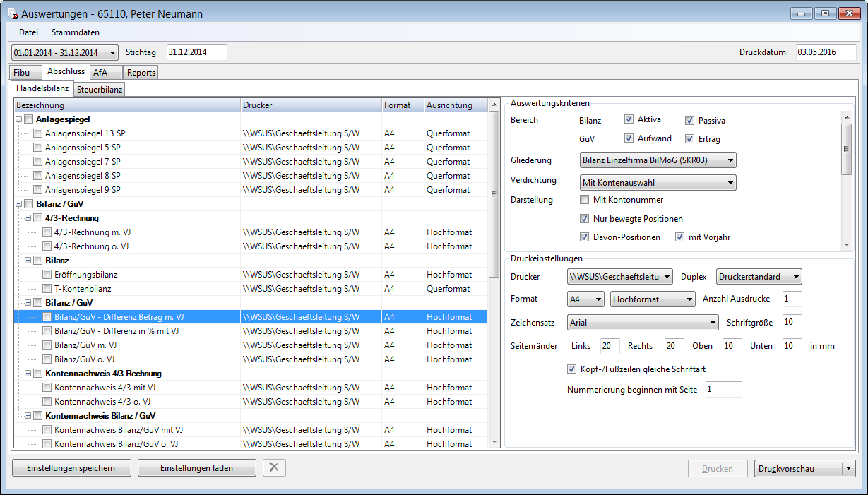The width and height of the screenshot is (868, 495).
Task: Open the Gliederung dropdown
Action: click(x=657, y=160)
